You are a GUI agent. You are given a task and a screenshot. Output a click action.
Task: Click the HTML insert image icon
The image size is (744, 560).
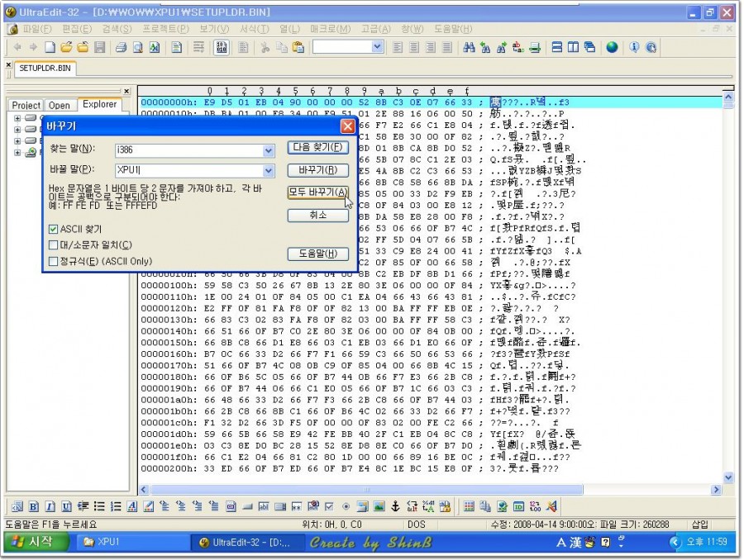tap(379, 506)
